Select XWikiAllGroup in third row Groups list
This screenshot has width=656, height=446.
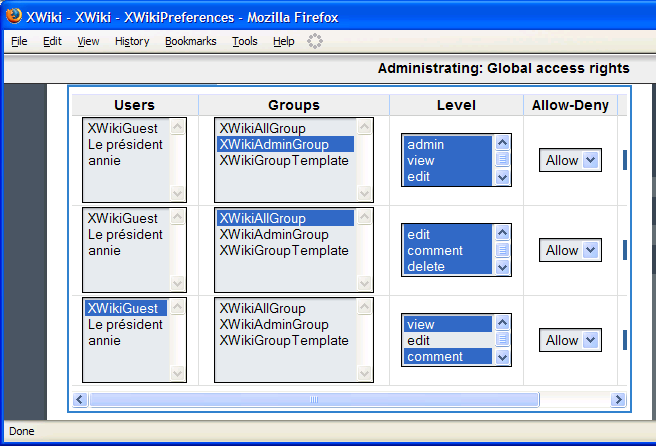[x=285, y=308]
